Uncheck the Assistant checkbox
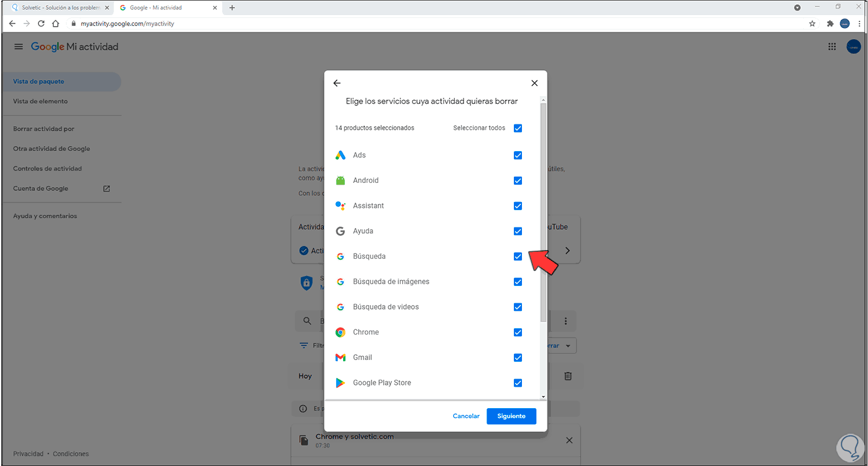 [x=518, y=206]
